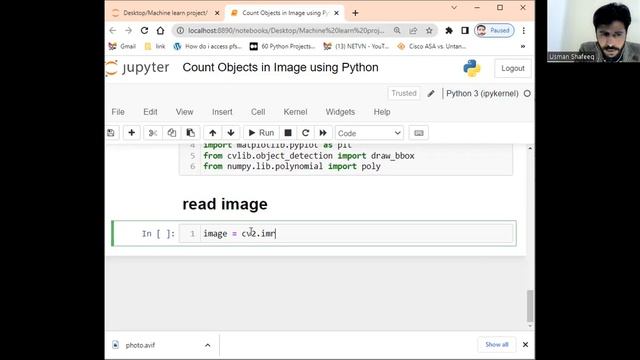Insert cell below with the plus icon
The width and height of the screenshot is (640, 360).
131,133
